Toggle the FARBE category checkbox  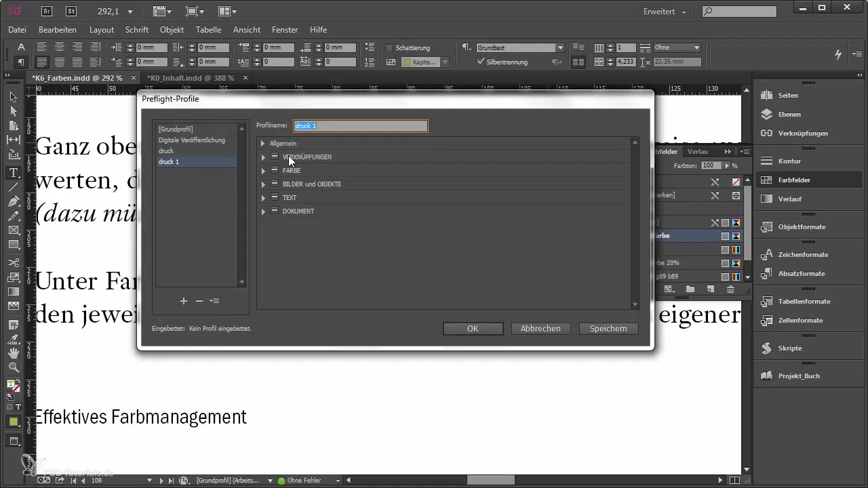pyautogui.click(x=275, y=170)
